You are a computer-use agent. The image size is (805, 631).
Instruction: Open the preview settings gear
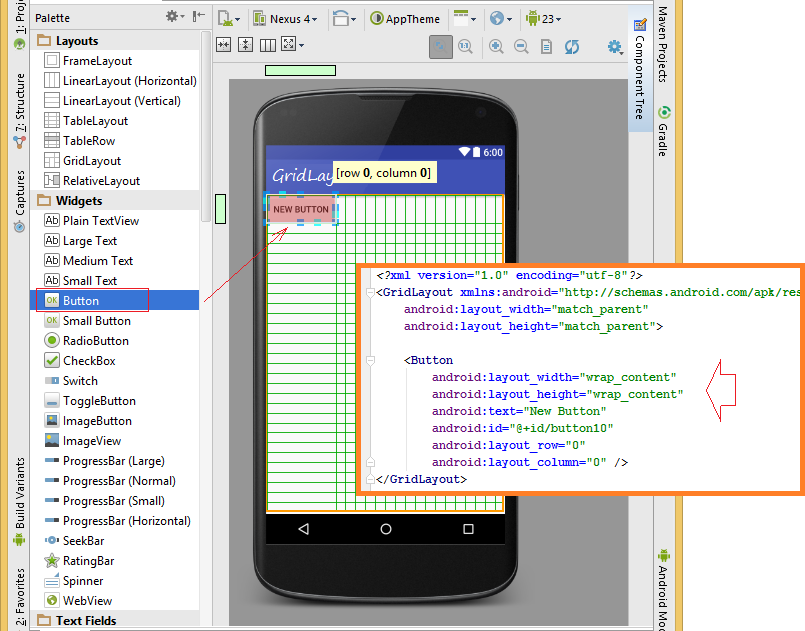coord(615,44)
